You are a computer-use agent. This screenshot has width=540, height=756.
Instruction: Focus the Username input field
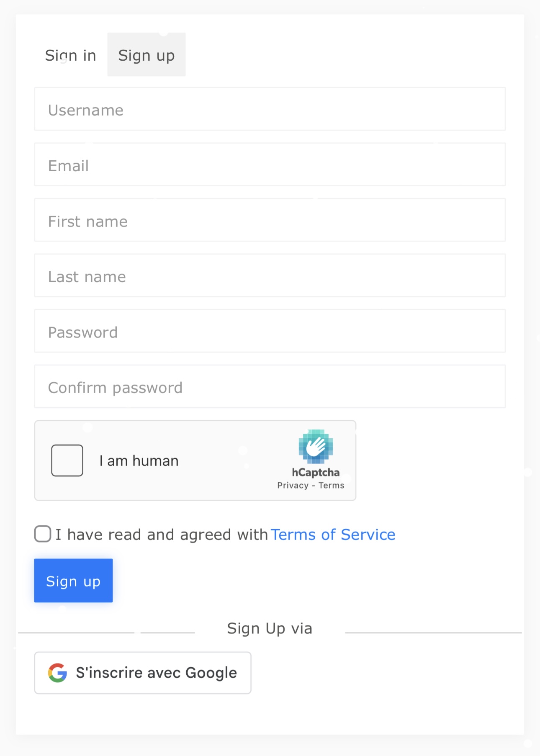point(270,109)
